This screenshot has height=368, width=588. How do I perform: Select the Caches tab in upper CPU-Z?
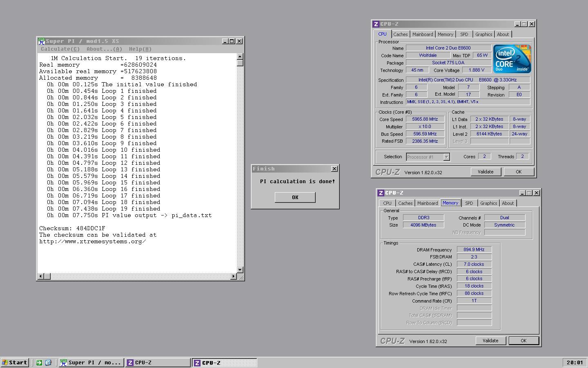coord(401,34)
